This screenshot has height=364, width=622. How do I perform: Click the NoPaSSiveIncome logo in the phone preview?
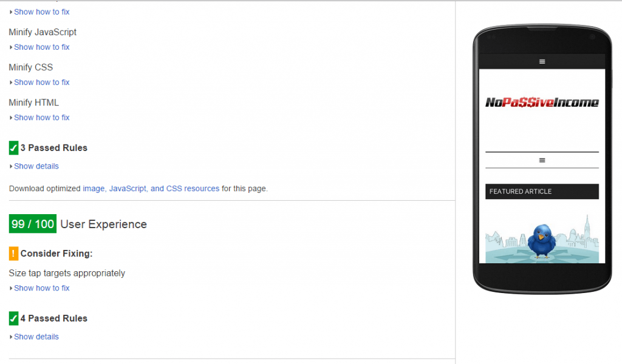point(541,102)
